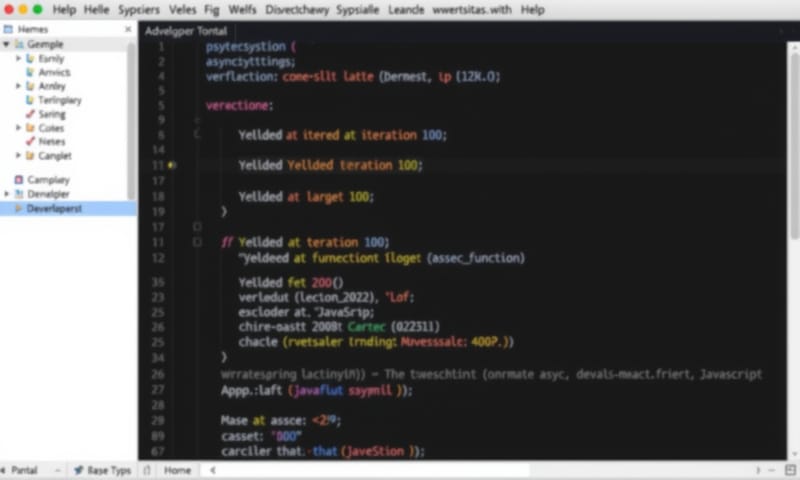This screenshot has width=800, height=480.
Task: Click the Deverlaperst folder icon
Action: (19, 208)
